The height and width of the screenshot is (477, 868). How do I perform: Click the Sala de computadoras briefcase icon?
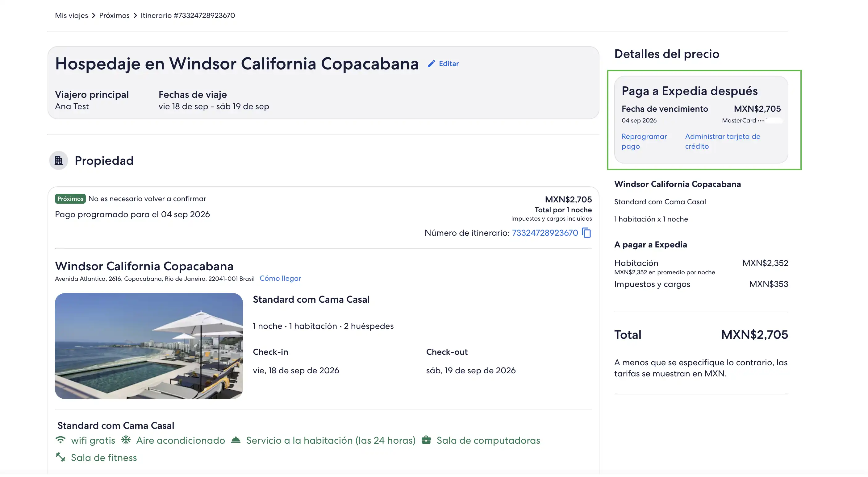click(x=427, y=440)
